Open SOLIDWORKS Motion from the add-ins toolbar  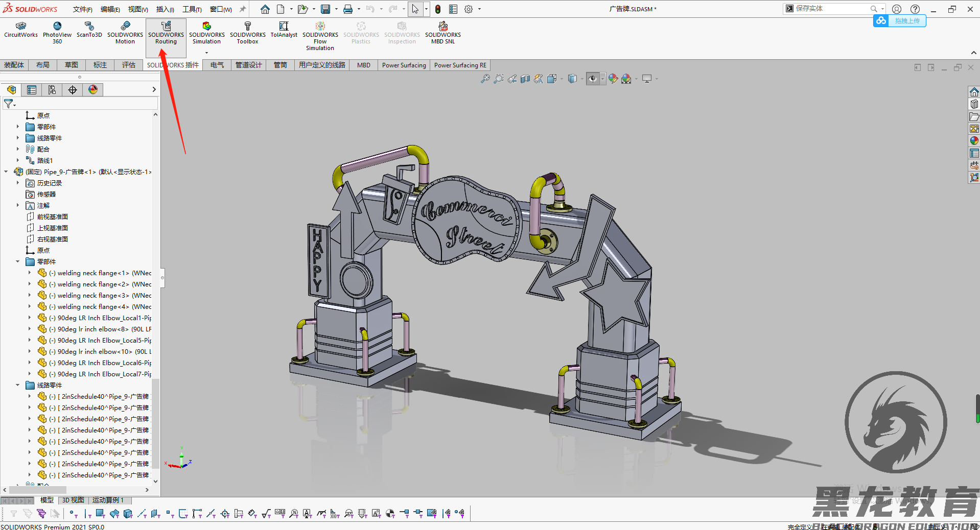125,32
